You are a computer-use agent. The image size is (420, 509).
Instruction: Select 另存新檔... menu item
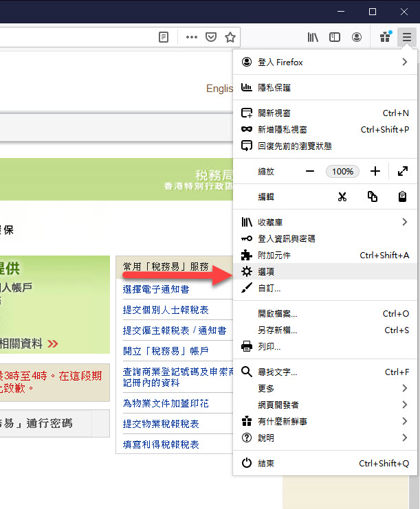tap(325, 330)
